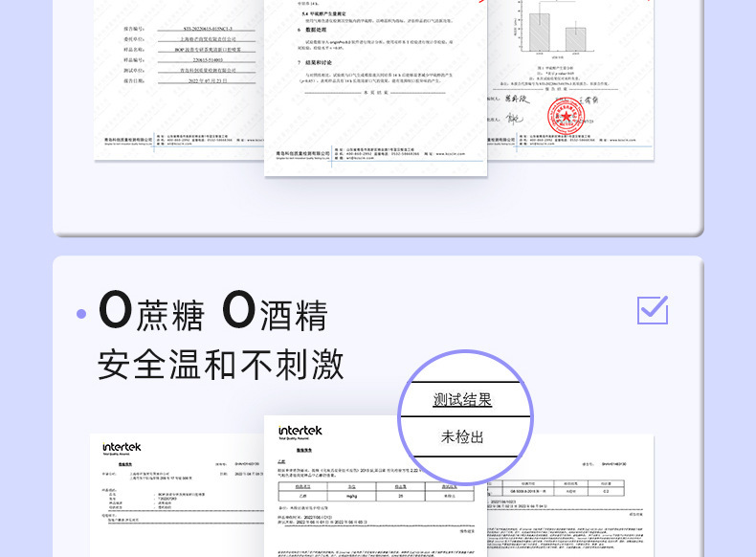The image size is (756, 557).
Task: Open the left Intertek report document
Action: point(177,496)
